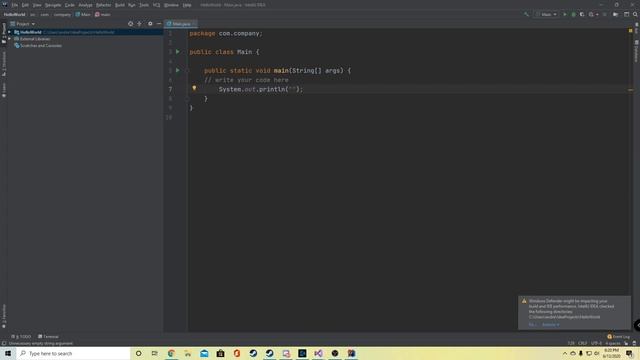
Task: Open the Code menu
Action: pos(70,5)
